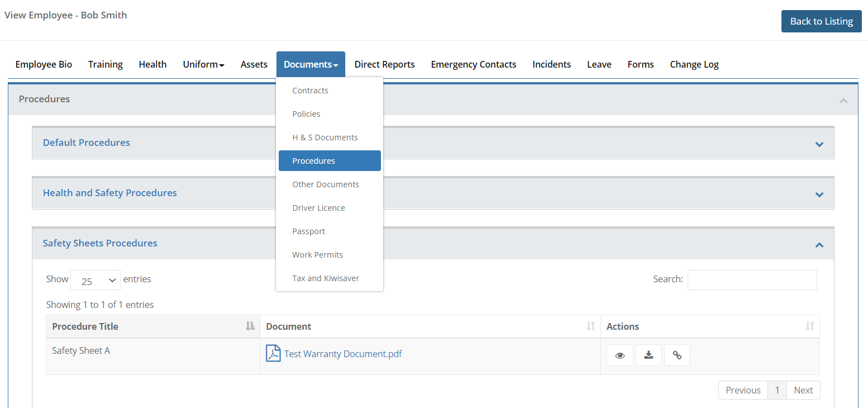868x408 pixels.
Task: Switch to the Training tab
Action: [106, 64]
